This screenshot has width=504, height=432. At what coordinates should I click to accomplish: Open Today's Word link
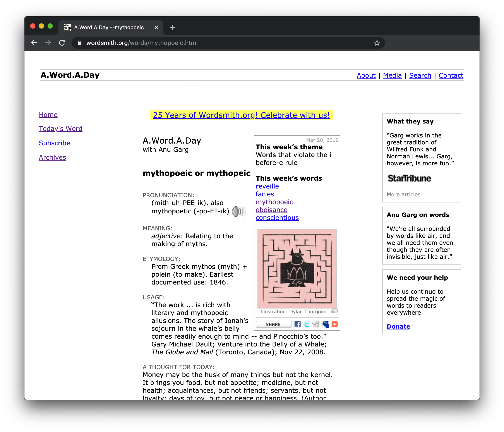61,129
